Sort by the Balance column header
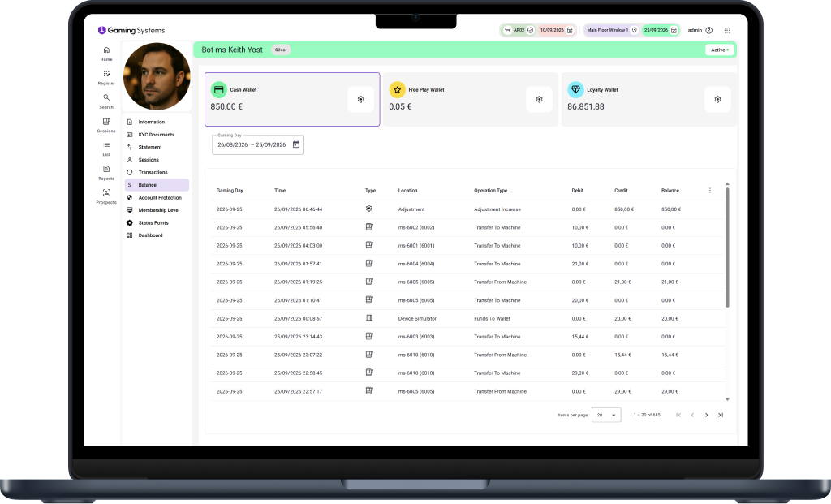This screenshot has height=504, width=831. 670,190
